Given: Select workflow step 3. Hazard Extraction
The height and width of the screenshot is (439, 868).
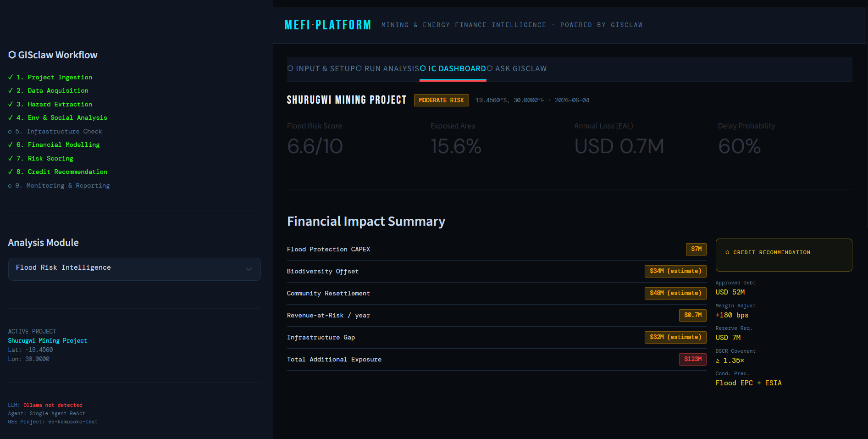Looking at the screenshot, I should (50, 105).
